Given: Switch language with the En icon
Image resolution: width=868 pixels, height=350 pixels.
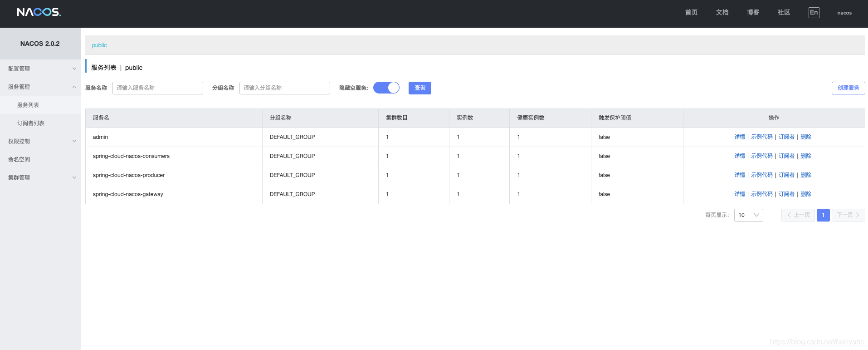Looking at the screenshot, I should (x=814, y=13).
